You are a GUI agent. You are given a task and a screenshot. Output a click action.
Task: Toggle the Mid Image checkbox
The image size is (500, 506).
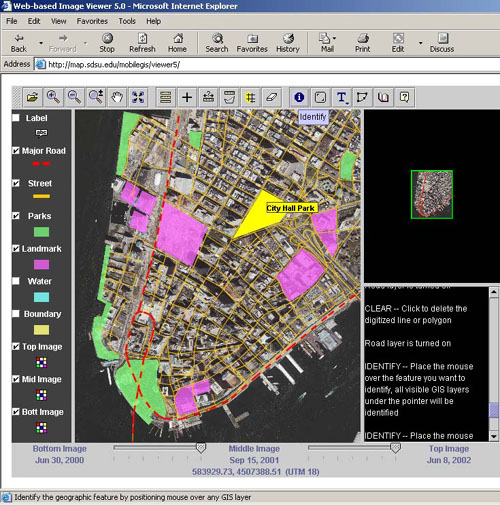pyautogui.click(x=16, y=379)
